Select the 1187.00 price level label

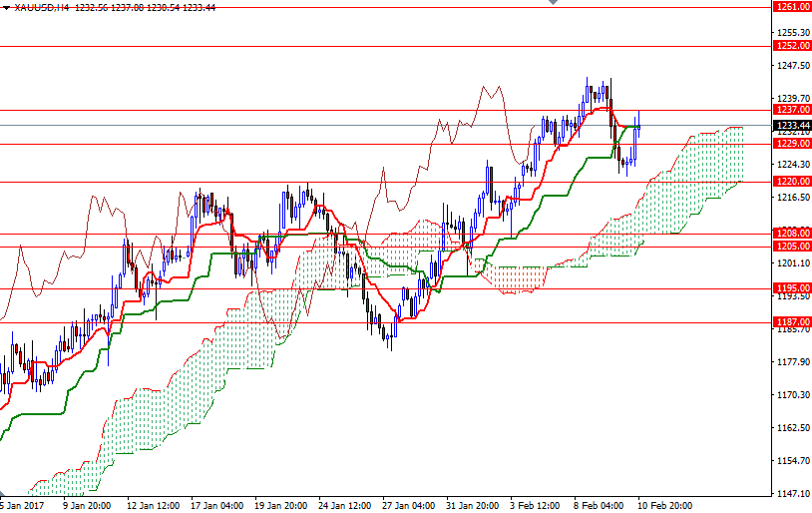(x=792, y=322)
